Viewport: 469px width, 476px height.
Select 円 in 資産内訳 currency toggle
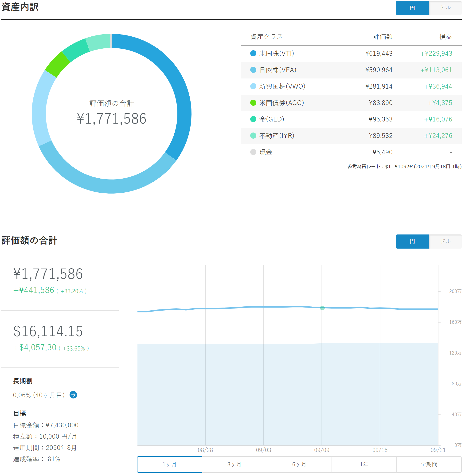click(413, 8)
